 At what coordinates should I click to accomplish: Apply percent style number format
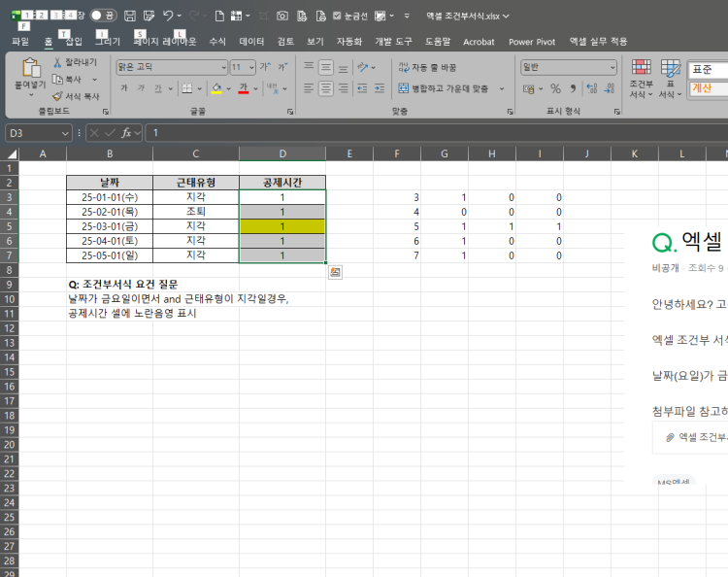tap(555, 88)
